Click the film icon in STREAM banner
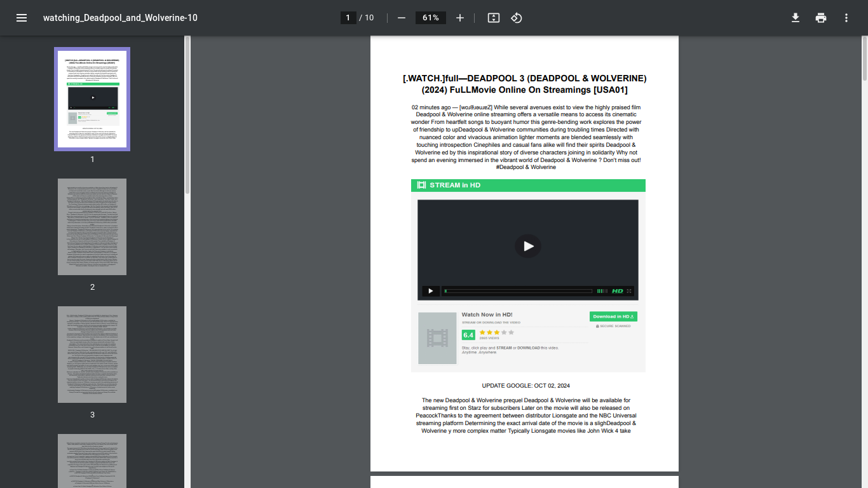 (x=421, y=185)
